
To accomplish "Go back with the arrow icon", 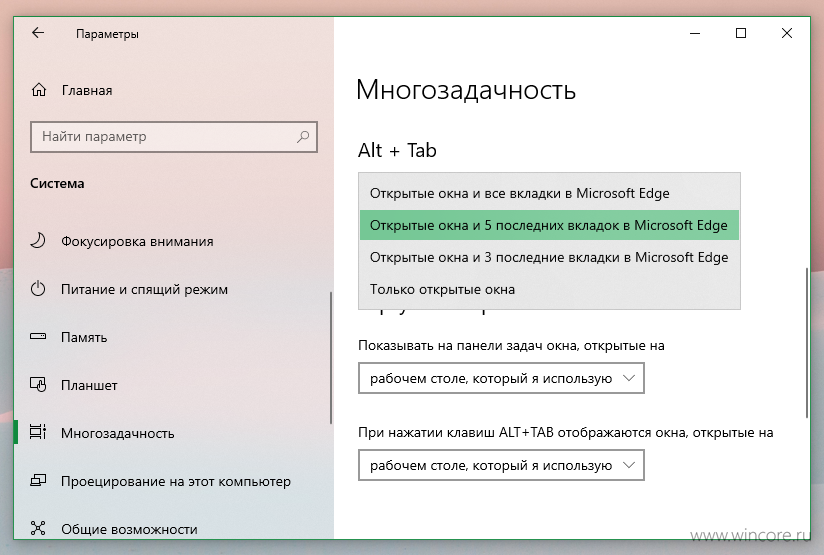I will (38, 33).
